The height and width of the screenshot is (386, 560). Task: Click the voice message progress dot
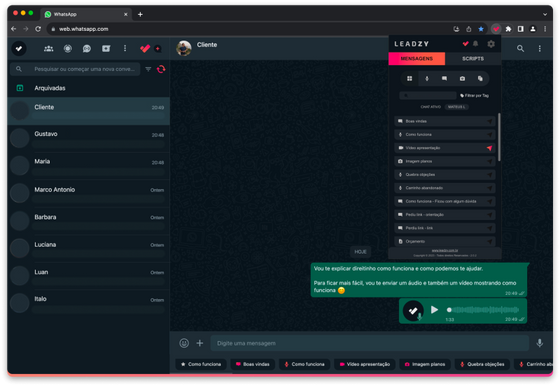(x=449, y=310)
